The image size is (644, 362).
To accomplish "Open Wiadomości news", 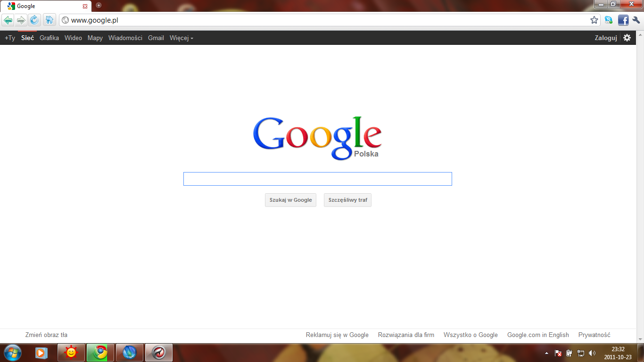I will tap(125, 38).
